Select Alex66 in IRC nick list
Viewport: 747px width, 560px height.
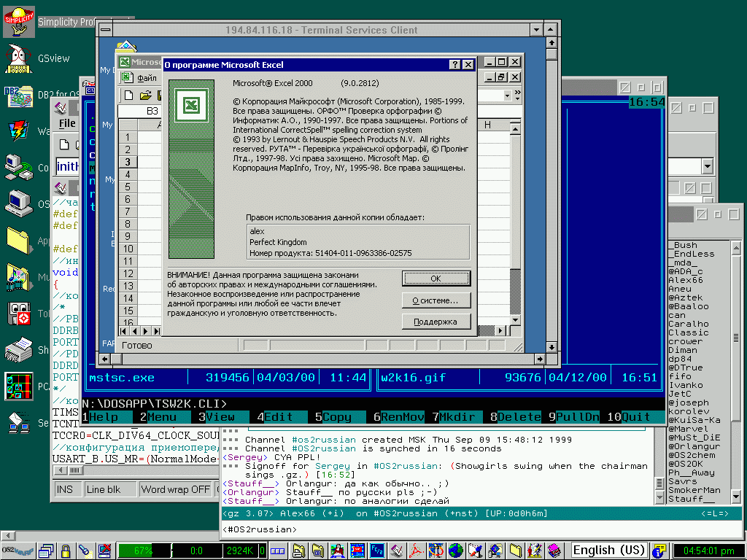tap(686, 281)
